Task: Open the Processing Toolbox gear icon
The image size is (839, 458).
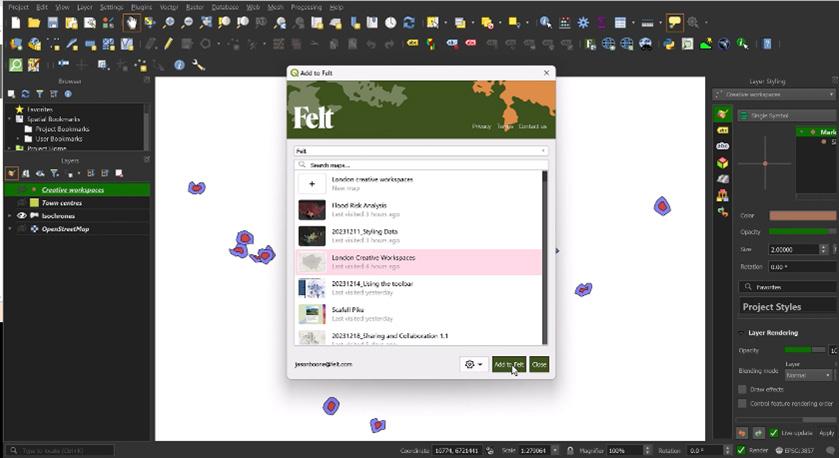Action: pyautogui.click(x=583, y=22)
